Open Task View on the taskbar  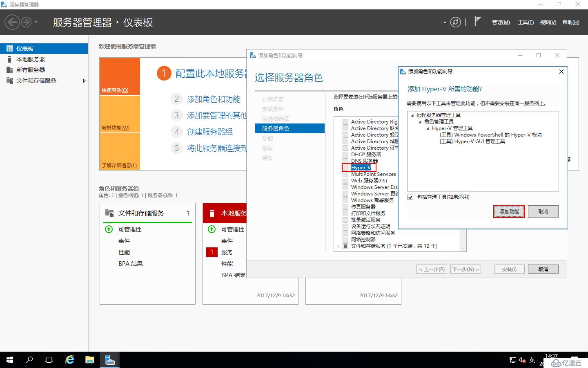[49, 360]
